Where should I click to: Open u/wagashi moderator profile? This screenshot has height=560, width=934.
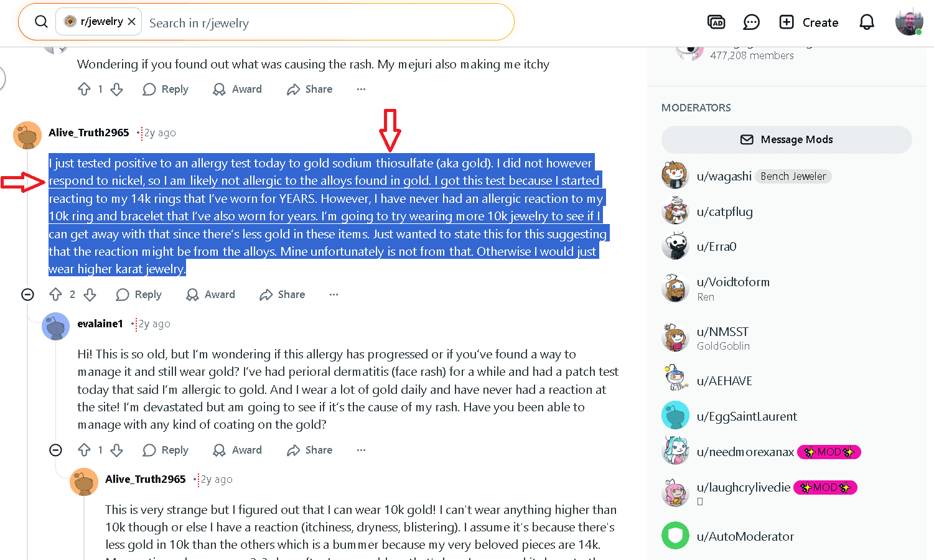[x=724, y=176]
